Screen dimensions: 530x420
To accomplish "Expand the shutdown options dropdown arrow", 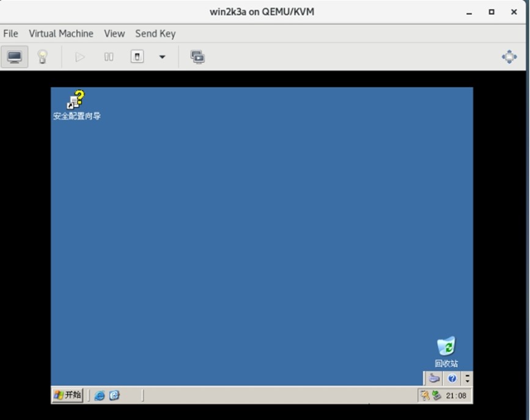I will [x=162, y=57].
